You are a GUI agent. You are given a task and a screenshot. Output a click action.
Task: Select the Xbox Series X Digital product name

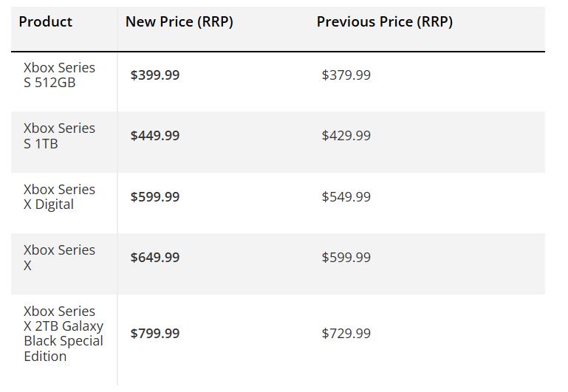pyautogui.click(x=59, y=196)
